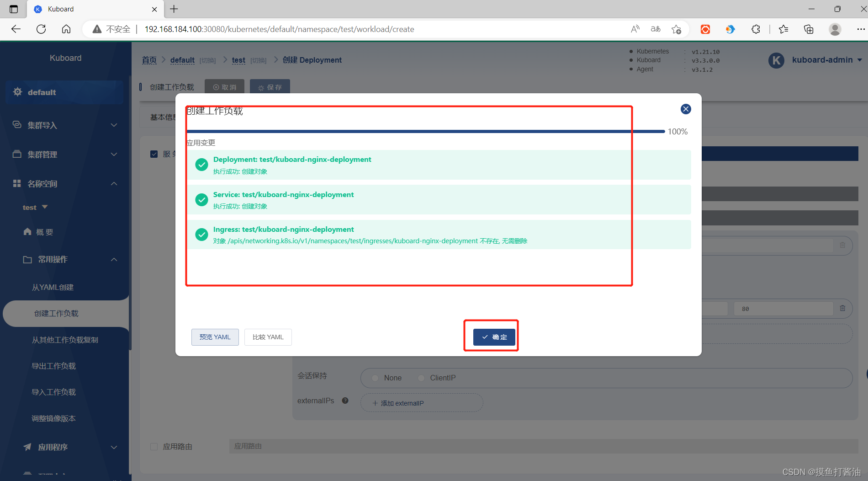
Task: Collapse 常用操作 submenu
Action: click(x=70, y=259)
